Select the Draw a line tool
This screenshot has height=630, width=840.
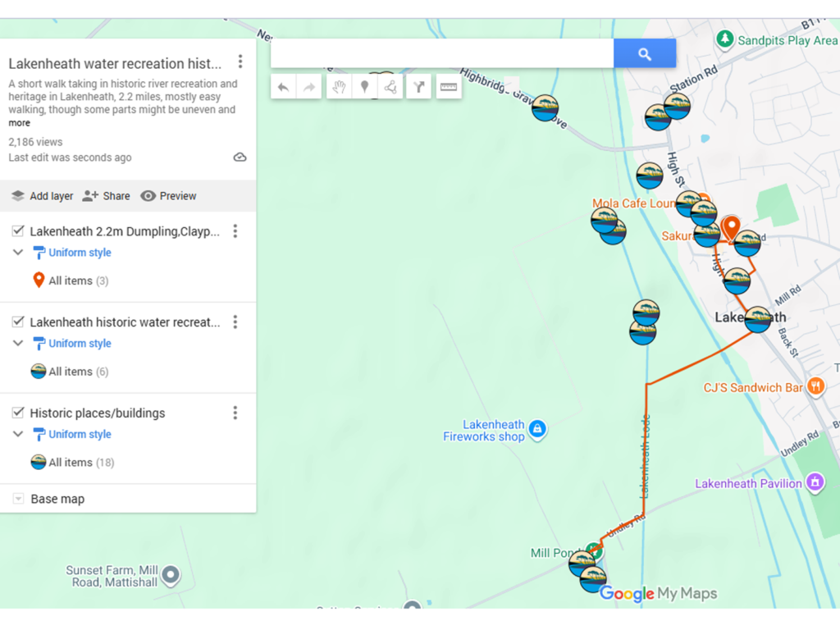tap(391, 86)
